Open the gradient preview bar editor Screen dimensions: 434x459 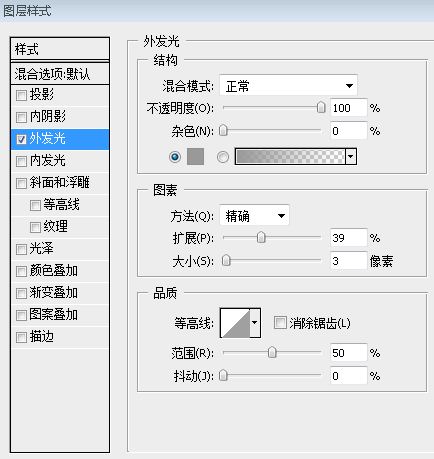coord(290,156)
